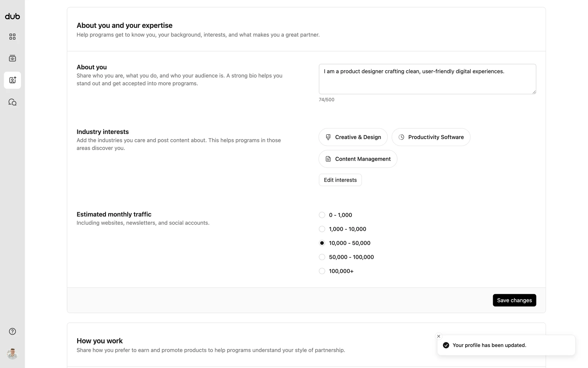The height and width of the screenshot is (368, 588).
Task: Click the toast success checkmark icon
Action: (x=446, y=345)
